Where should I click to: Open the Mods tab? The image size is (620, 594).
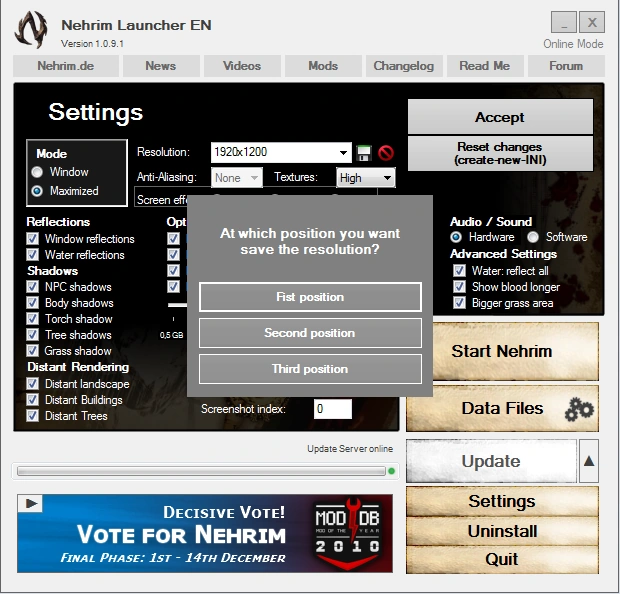tap(323, 66)
